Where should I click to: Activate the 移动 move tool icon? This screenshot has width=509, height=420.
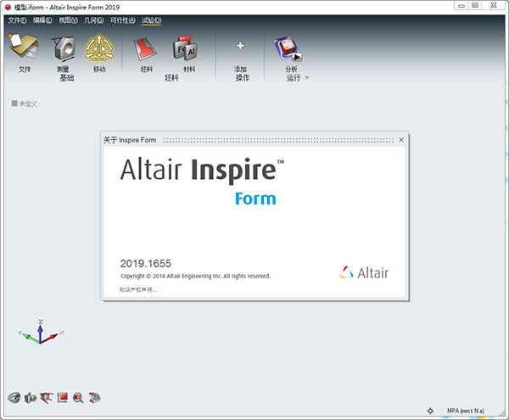[x=99, y=48]
